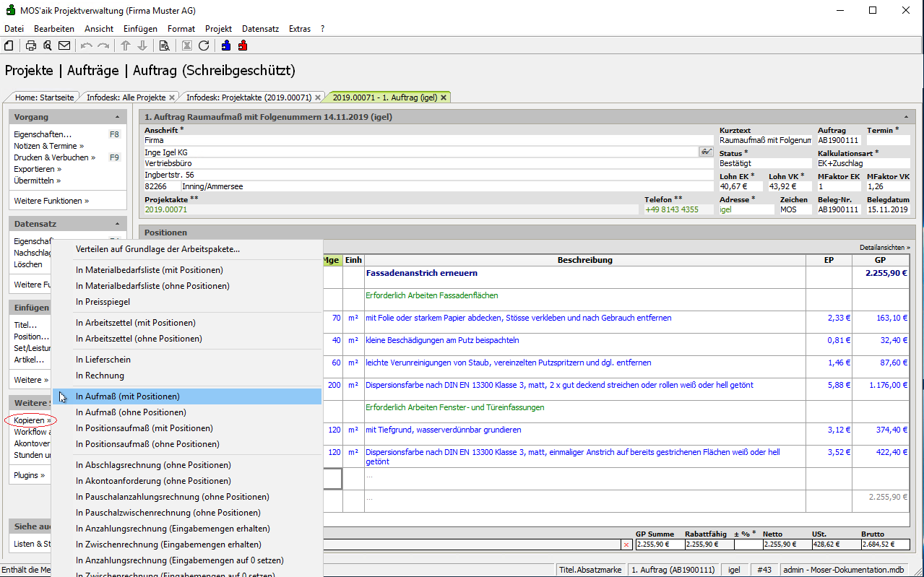The image size is (924, 577).
Task: Open the Datensatz menu in menu bar
Action: click(x=260, y=29)
